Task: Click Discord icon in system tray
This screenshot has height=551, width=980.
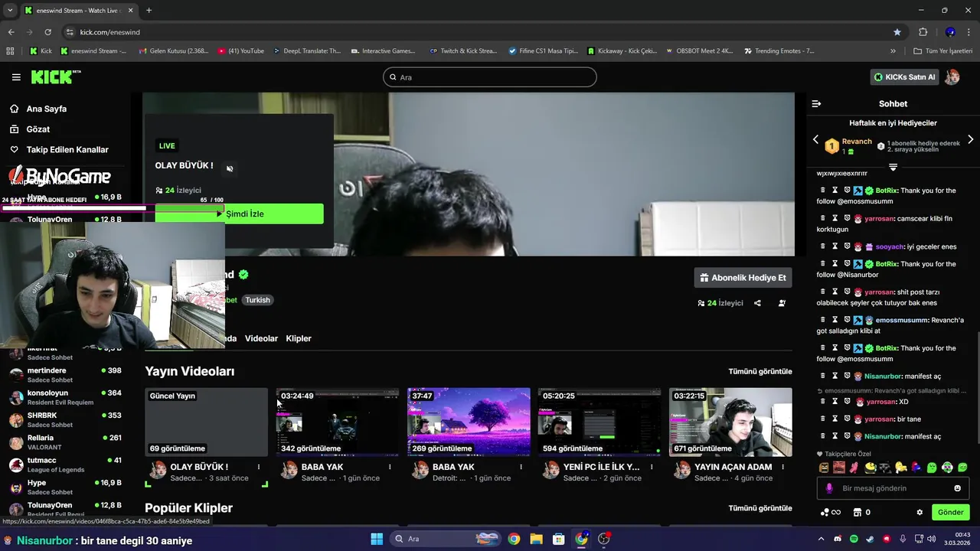Action: [x=838, y=539]
